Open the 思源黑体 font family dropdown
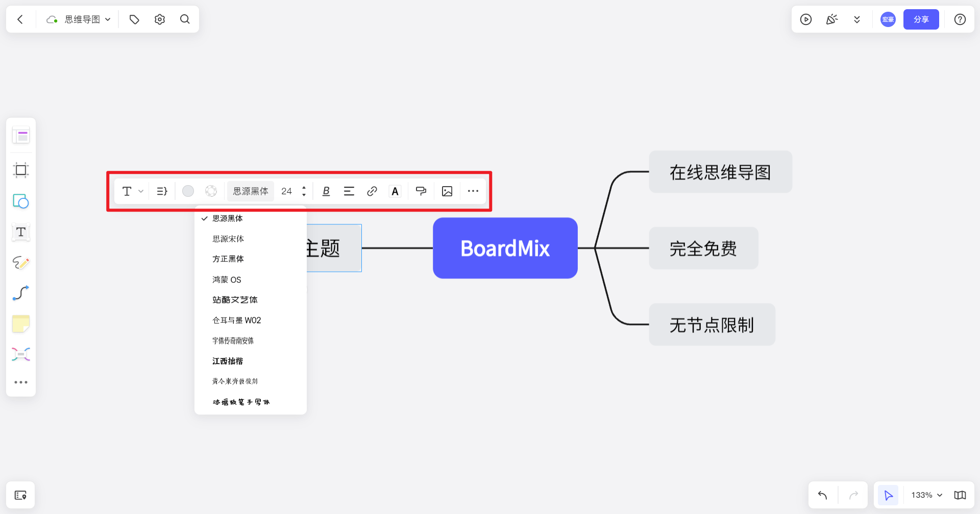This screenshot has width=980, height=514. pos(251,191)
